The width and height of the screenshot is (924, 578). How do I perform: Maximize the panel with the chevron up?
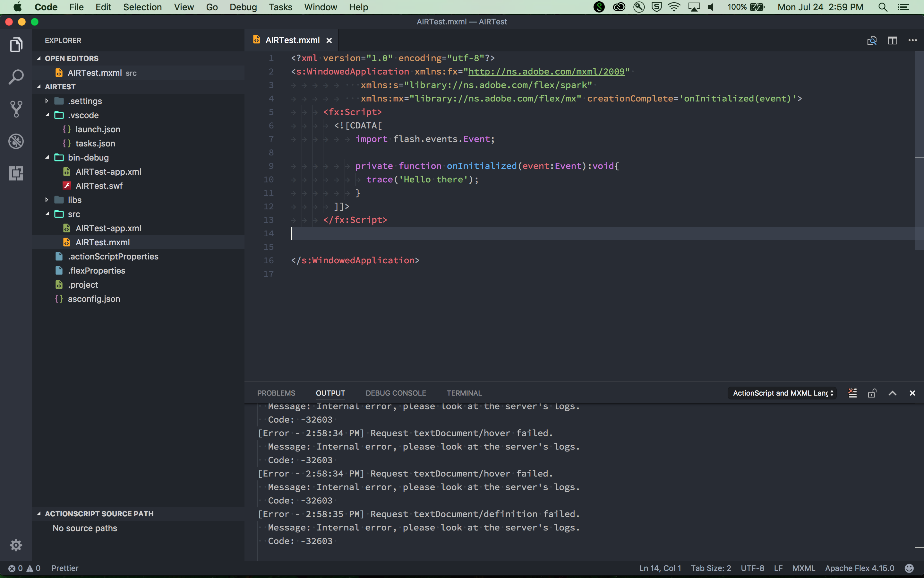click(892, 393)
